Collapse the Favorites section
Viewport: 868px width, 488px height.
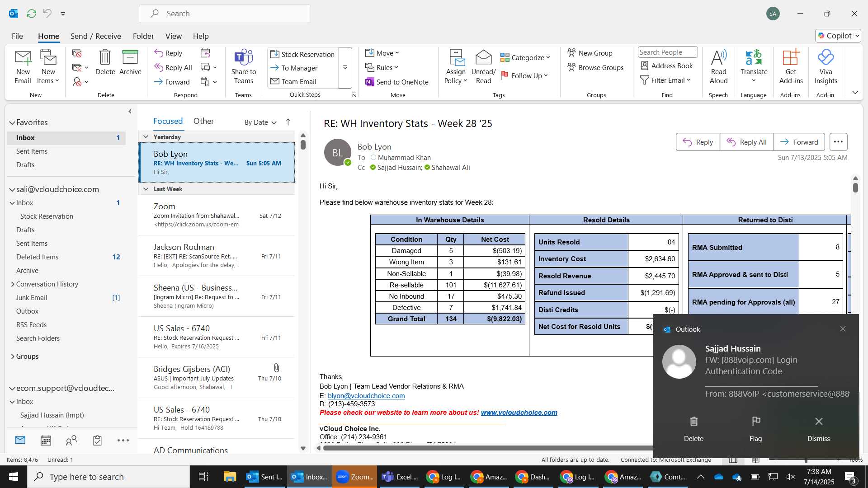(12, 122)
